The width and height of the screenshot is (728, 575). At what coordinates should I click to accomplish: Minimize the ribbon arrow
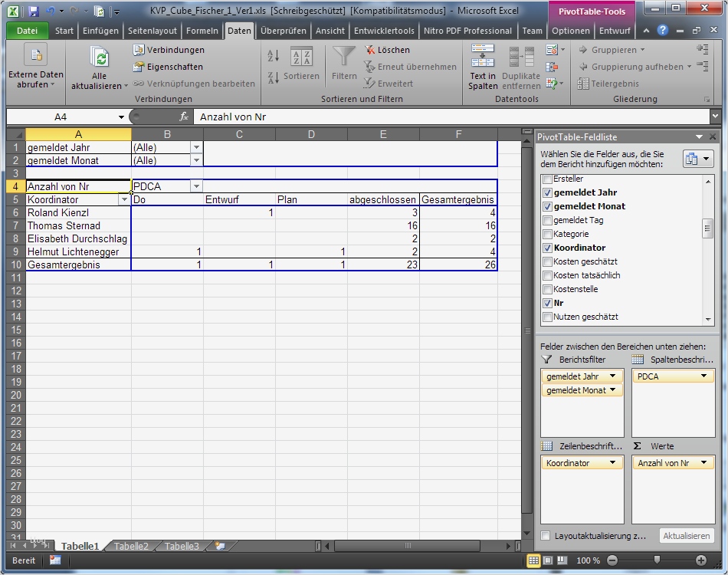[x=646, y=31]
